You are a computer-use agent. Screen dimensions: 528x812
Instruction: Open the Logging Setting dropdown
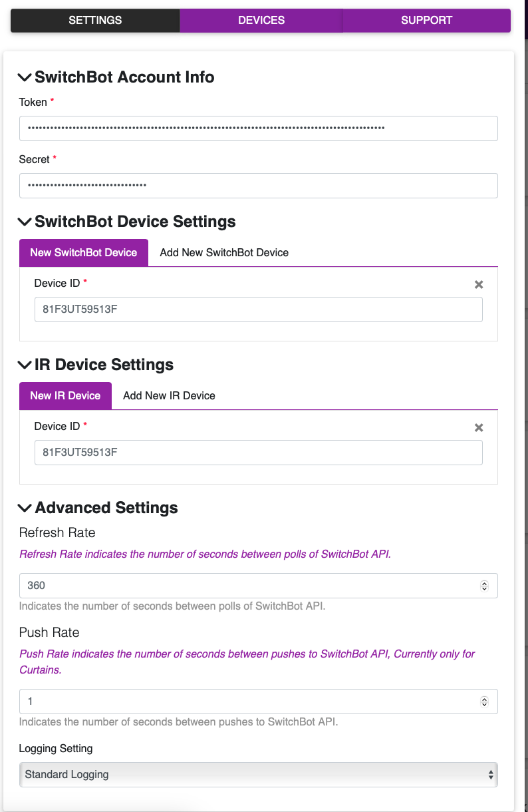(258, 774)
